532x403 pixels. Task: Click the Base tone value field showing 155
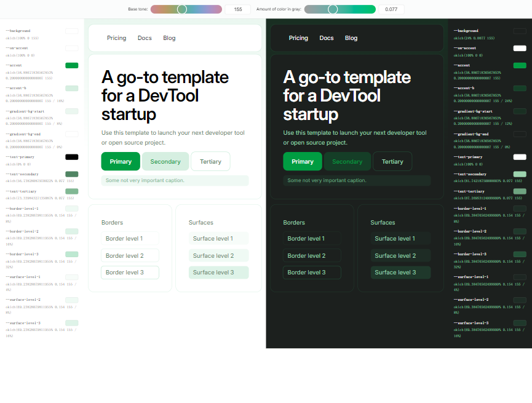click(x=237, y=9)
